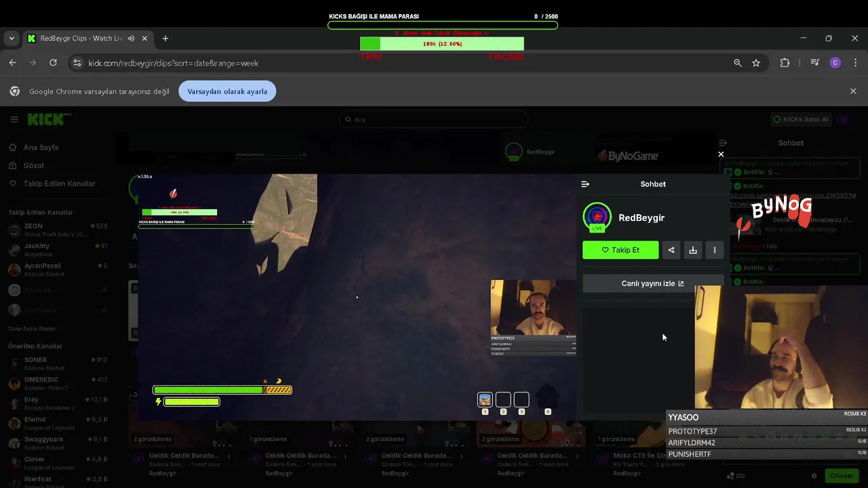Open Chrome media control icon

point(814,63)
